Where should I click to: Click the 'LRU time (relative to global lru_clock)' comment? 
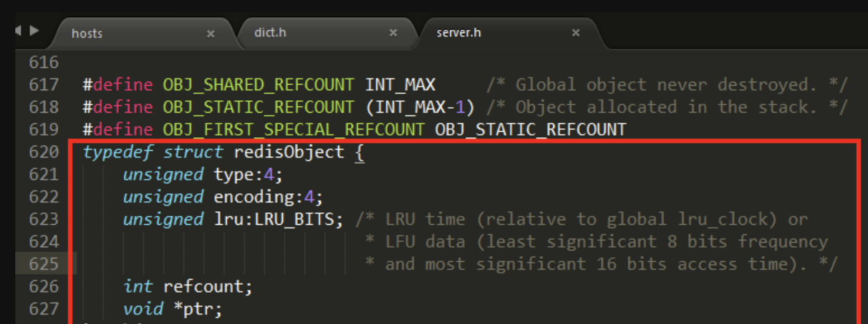[x=581, y=219]
